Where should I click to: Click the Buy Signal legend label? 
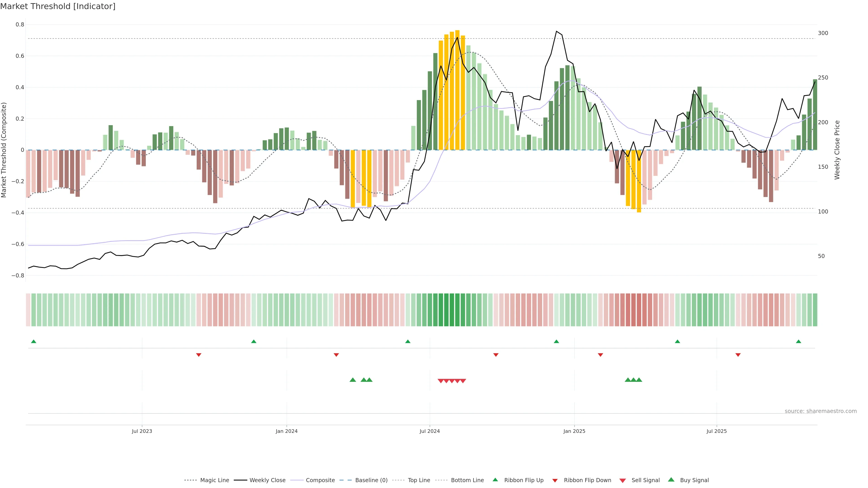pyautogui.click(x=694, y=480)
